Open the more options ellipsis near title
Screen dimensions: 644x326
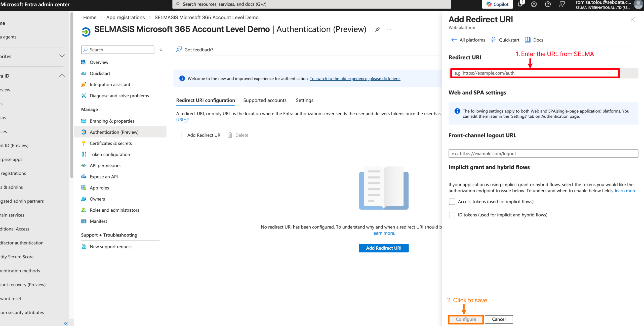[x=389, y=29]
